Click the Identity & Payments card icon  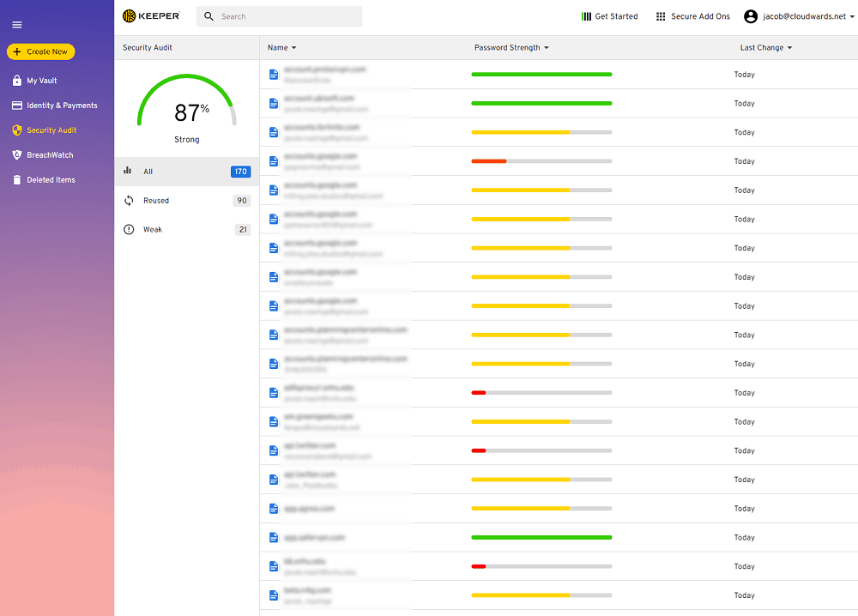click(x=17, y=105)
